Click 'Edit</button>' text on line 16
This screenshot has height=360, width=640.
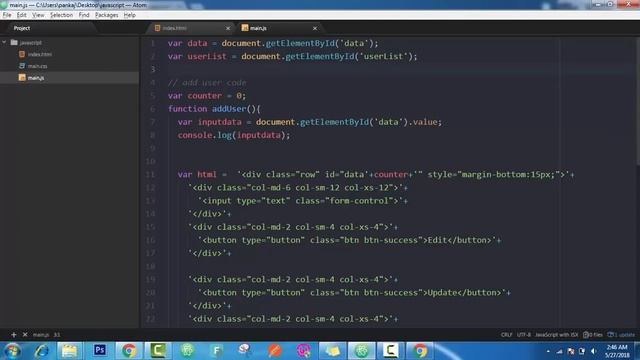point(459,240)
